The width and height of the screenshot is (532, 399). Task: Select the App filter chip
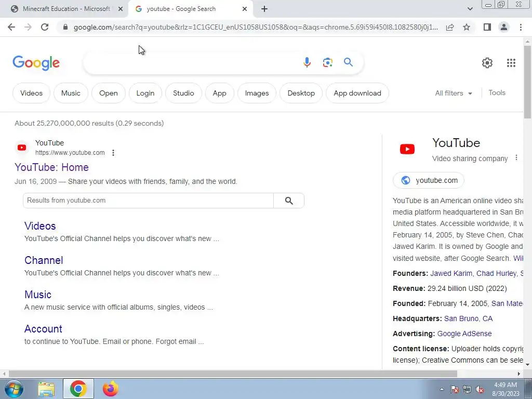pyautogui.click(x=219, y=93)
